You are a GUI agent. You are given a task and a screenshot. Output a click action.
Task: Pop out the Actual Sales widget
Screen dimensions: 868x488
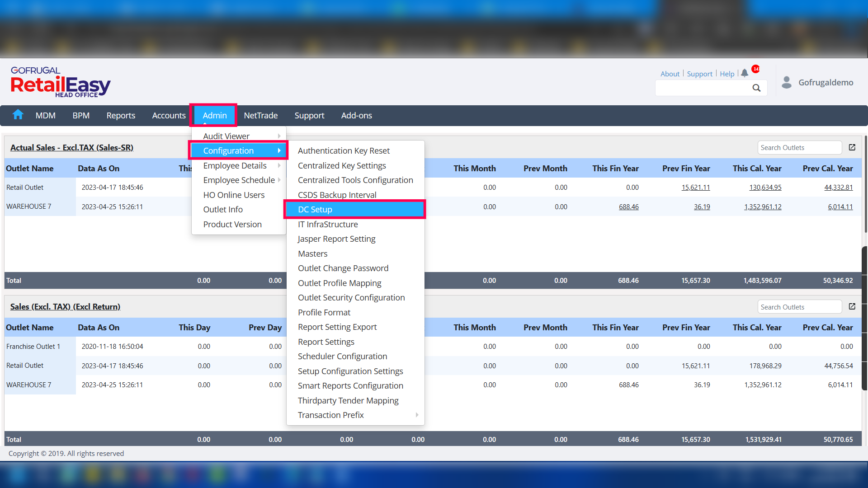point(852,147)
